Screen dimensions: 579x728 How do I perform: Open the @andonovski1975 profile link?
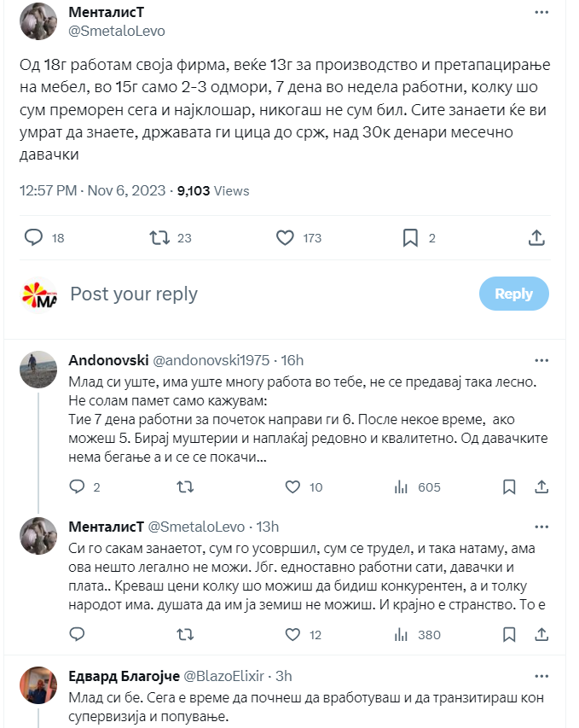[x=211, y=360]
